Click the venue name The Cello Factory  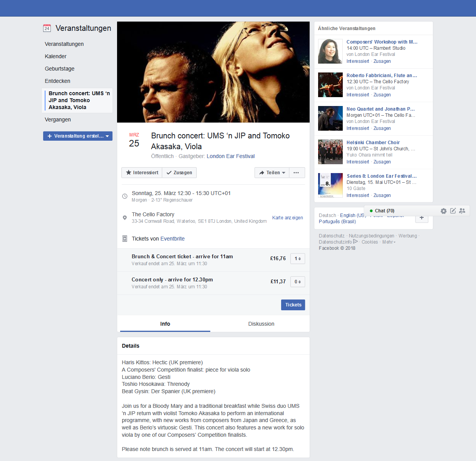[153, 214]
